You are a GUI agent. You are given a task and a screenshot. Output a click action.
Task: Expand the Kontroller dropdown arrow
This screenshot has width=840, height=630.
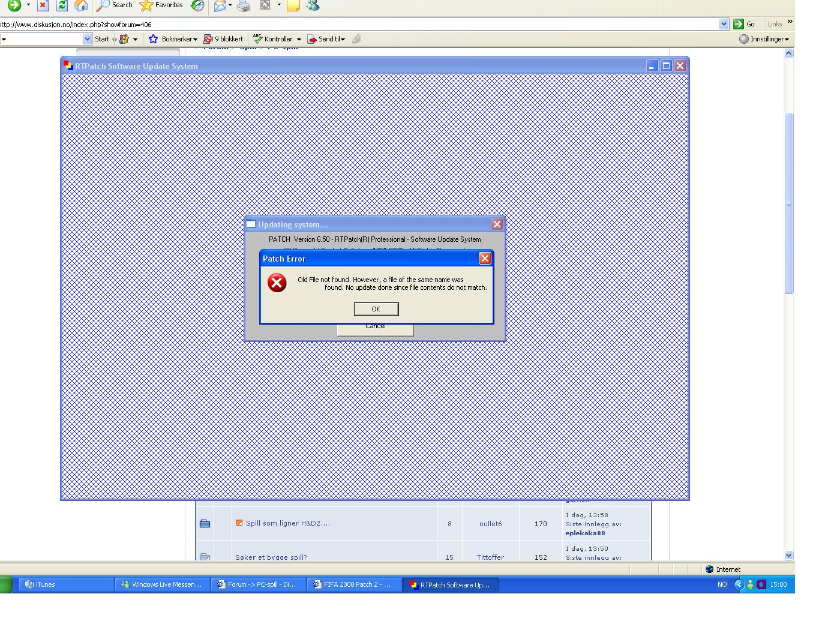coord(299,40)
